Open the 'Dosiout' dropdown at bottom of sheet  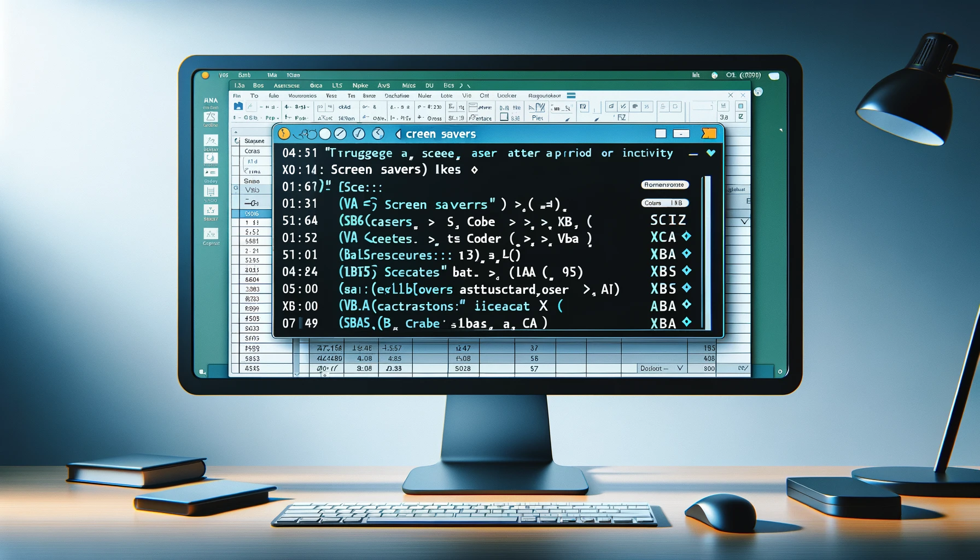(662, 369)
